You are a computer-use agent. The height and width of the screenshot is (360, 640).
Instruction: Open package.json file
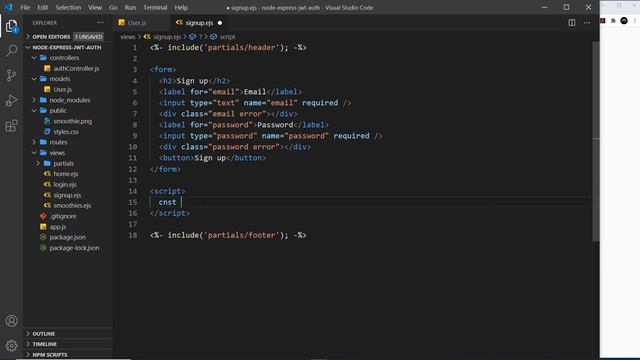pyautogui.click(x=68, y=237)
